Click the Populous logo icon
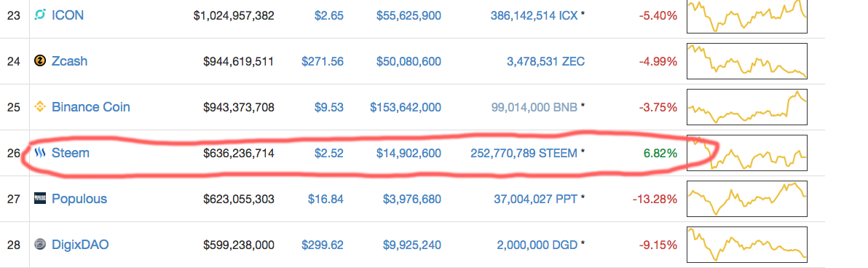This screenshot has height=268, width=868. (39, 198)
